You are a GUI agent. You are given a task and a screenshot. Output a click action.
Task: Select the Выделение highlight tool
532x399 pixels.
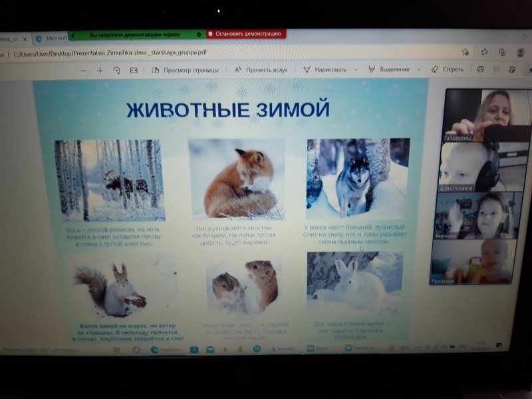pos(389,69)
